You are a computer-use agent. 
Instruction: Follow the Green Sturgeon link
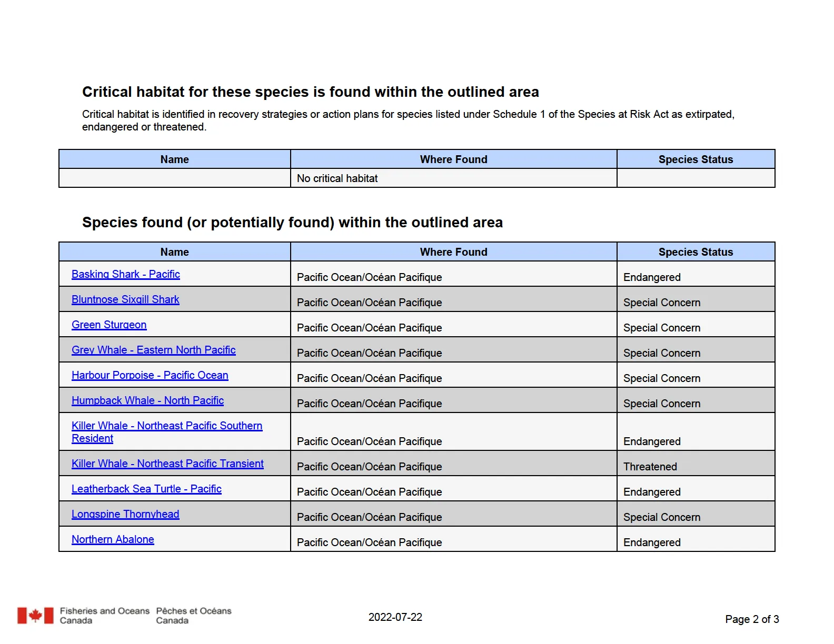[109, 325]
